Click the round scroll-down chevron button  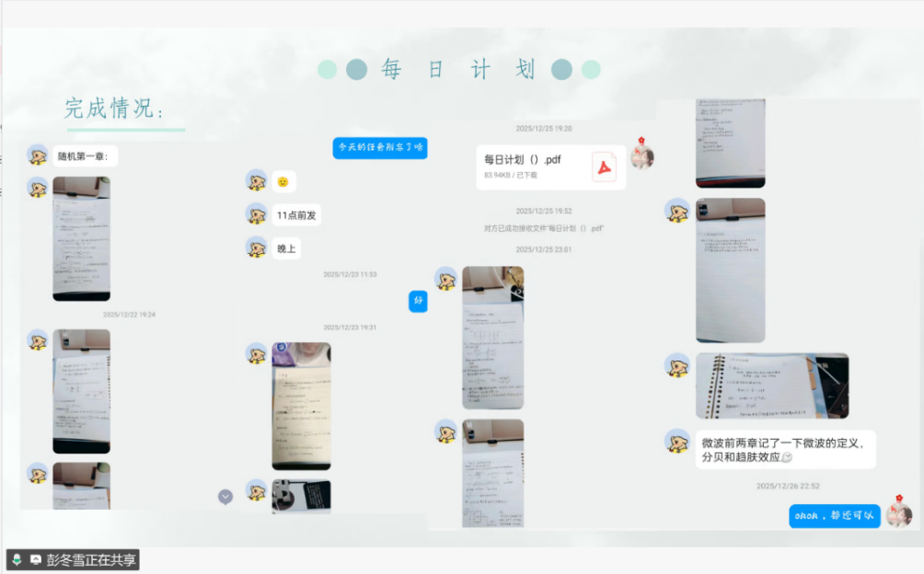[225, 497]
